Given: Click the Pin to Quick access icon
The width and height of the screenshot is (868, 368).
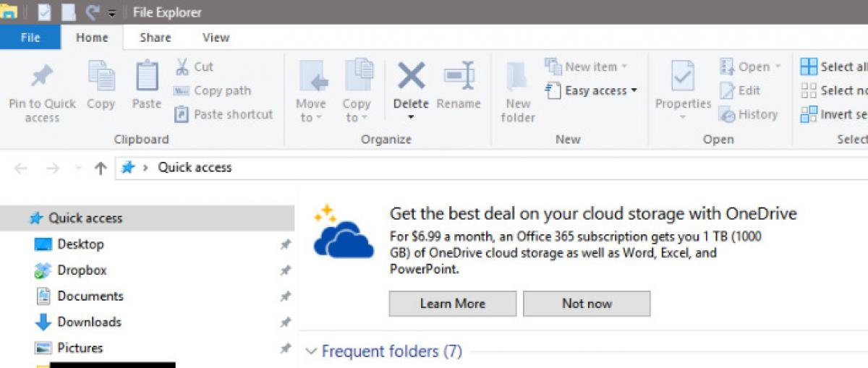Looking at the screenshot, I should [x=41, y=76].
